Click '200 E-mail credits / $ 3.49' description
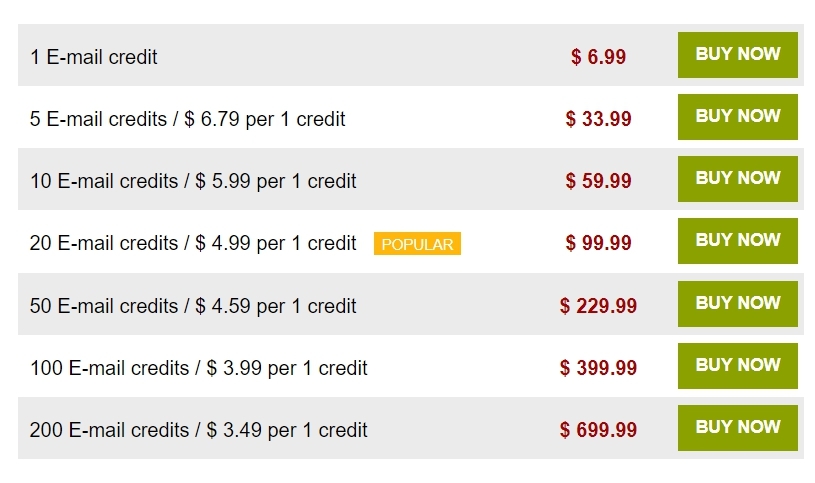 point(199,430)
